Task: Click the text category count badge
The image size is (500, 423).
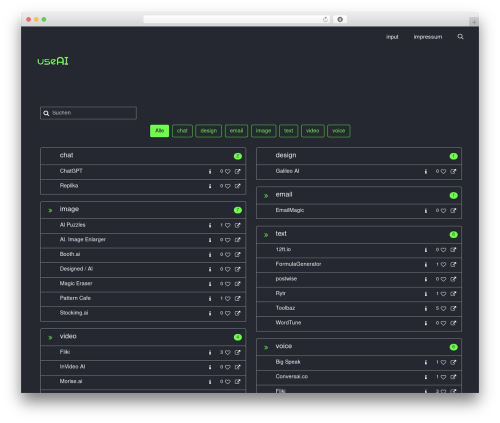Action: pos(453,235)
